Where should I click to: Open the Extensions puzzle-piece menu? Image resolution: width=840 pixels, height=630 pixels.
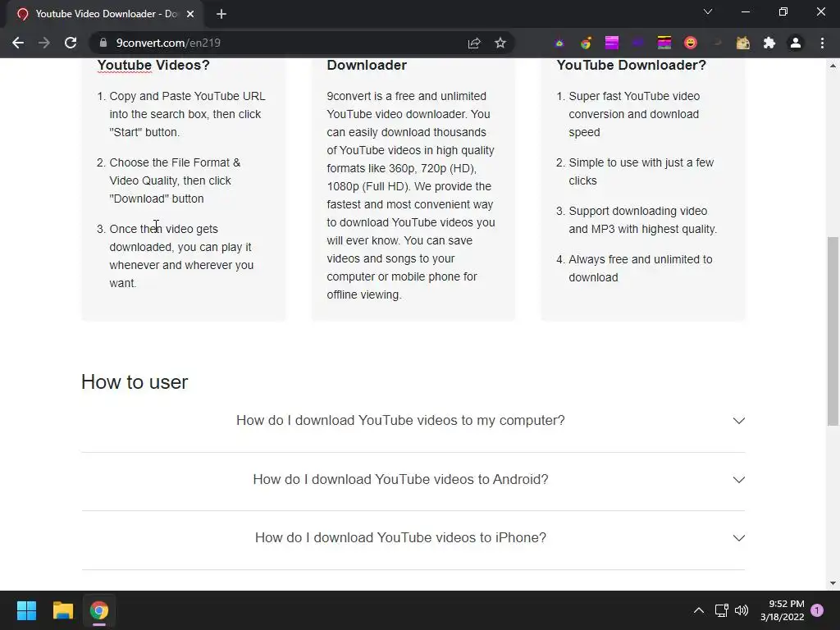click(769, 43)
